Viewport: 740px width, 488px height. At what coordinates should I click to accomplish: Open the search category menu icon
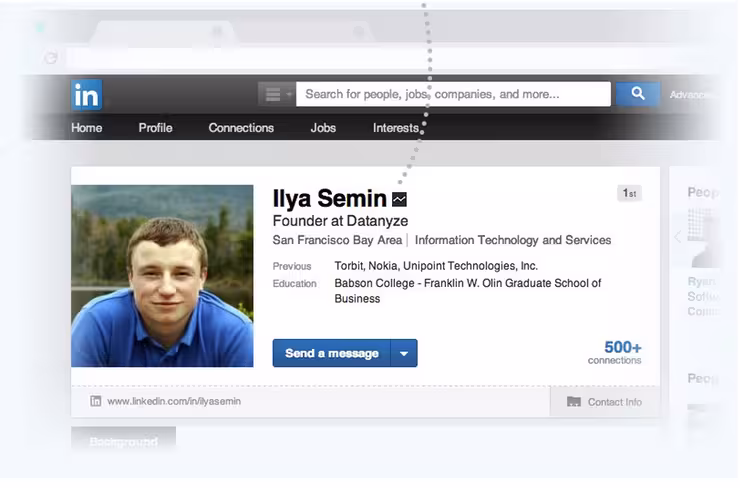coord(277,94)
